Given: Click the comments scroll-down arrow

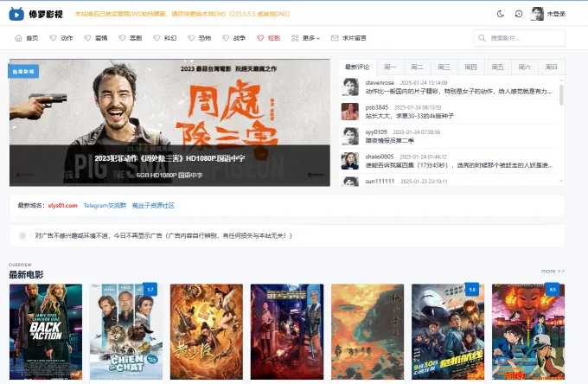Looking at the screenshot, I should tap(561, 181).
